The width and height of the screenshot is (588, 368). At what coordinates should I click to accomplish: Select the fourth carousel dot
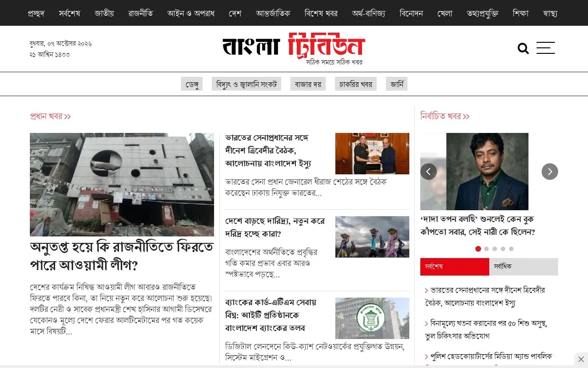pyautogui.click(x=503, y=249)
